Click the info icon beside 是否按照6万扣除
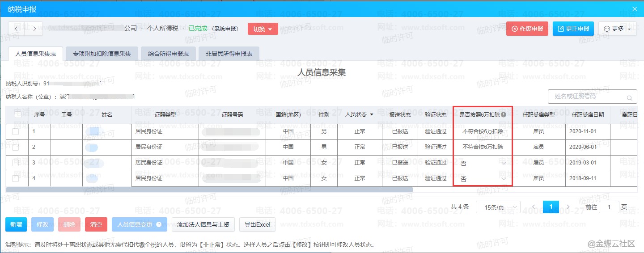This screenshot has width=644, height=253. pos(504,115)
